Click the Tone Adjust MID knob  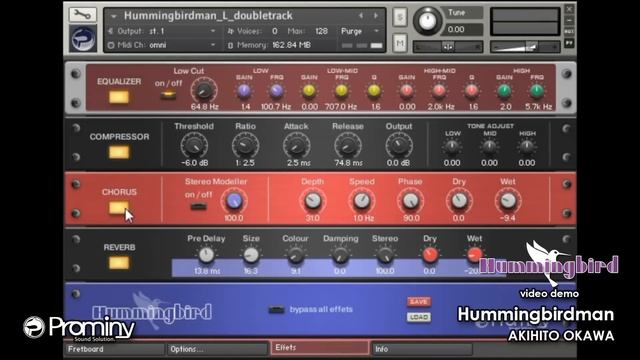tap(489, 147)
